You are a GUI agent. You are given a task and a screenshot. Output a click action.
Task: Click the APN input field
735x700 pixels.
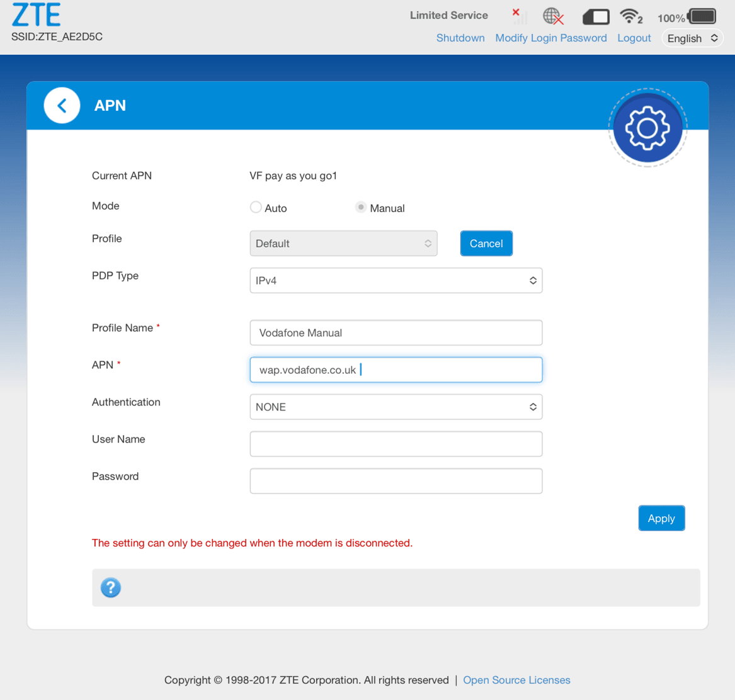click(x=396, y=370)
